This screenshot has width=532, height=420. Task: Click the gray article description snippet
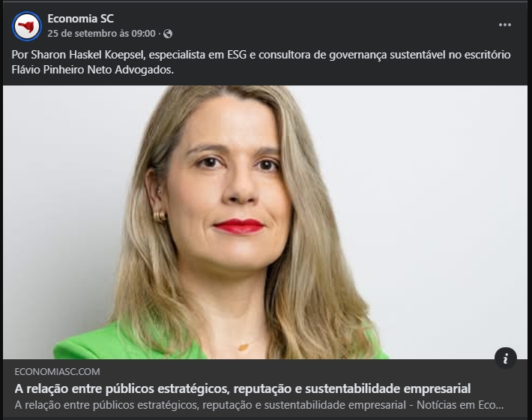pyautogui.click(x=259, y=405)
